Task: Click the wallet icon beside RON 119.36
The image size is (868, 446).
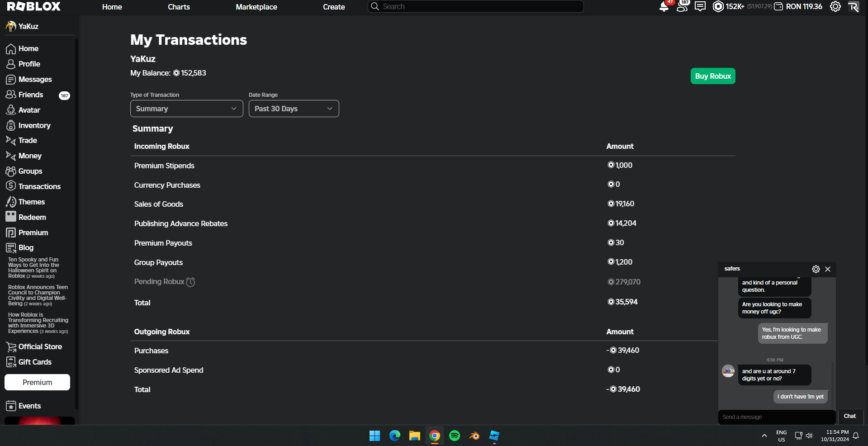Action: pos(778,6)
